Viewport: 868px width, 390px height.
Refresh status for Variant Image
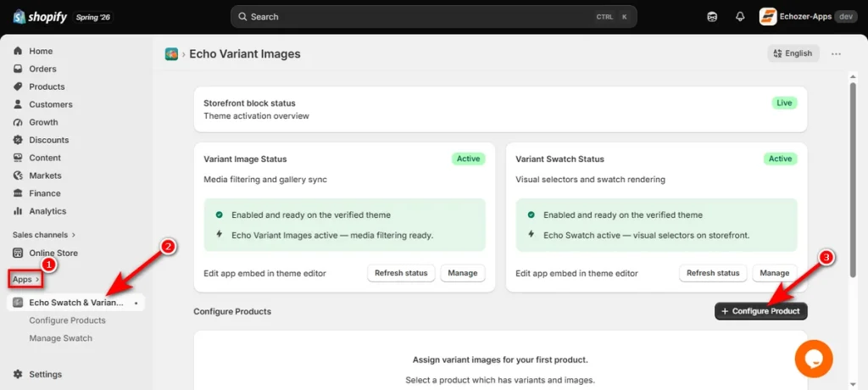[x=401, y=273]
